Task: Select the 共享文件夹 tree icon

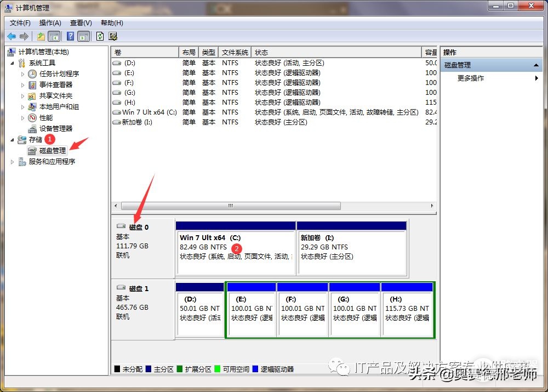Action: [32, 96]
